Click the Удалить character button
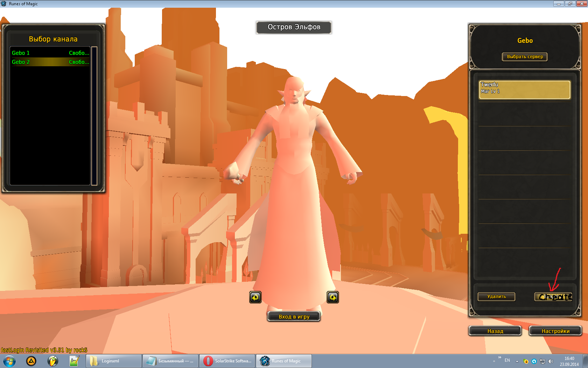Image resolution: width=588 pixels, height=368 pixels. (496, 297)
